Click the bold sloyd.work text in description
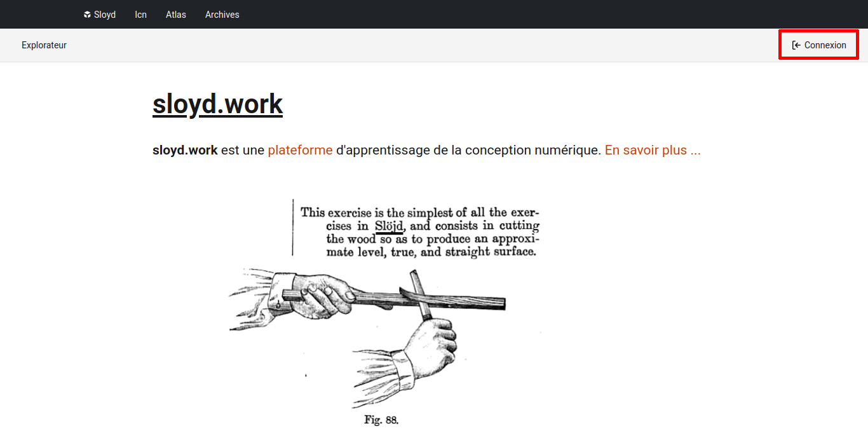Screen dimensions: 868x440 coord(185,151)
